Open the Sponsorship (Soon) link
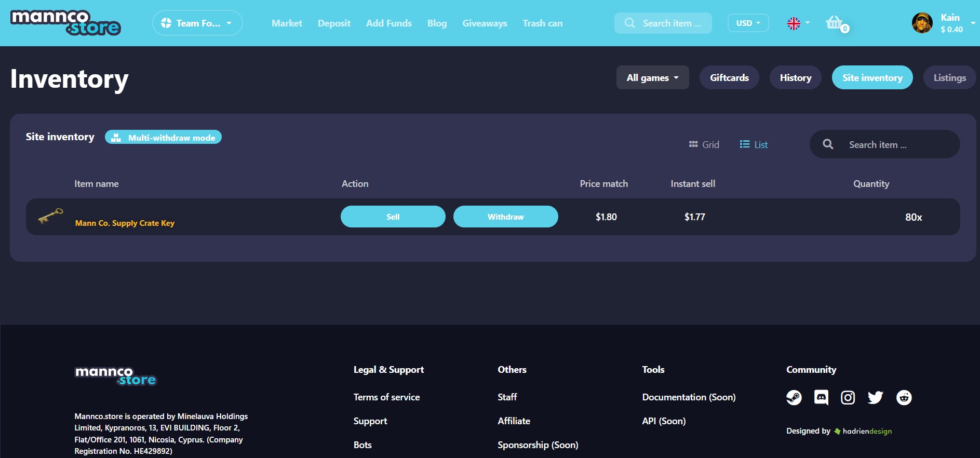The height and width of the screenshot is (458, 980). 538,444
